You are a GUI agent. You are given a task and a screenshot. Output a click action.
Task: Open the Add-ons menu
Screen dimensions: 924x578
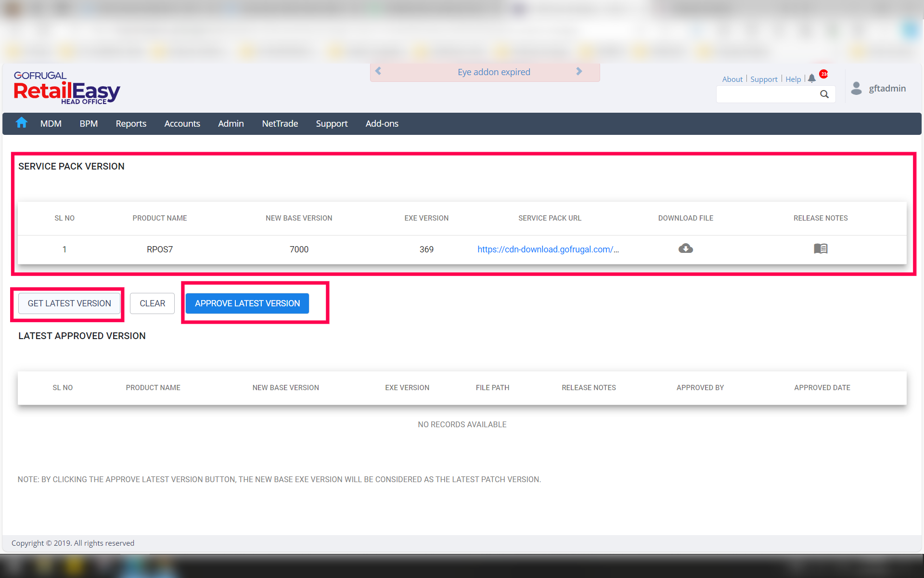tap(382, 124)
